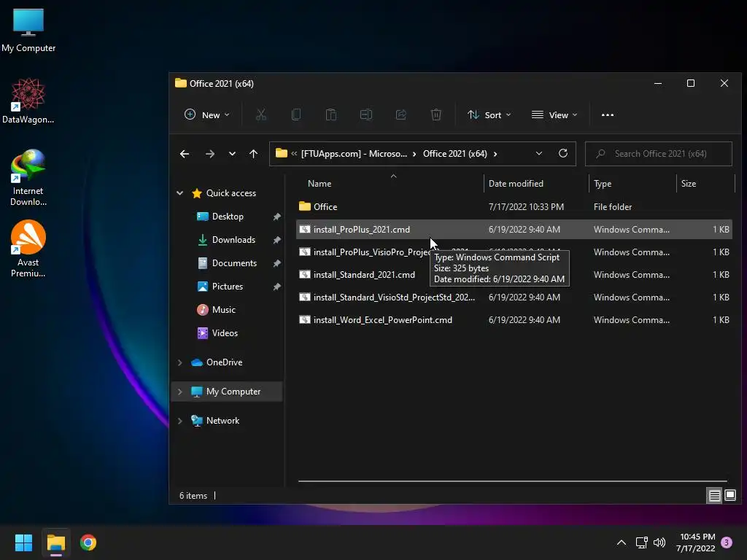
Task: Open Avast Premium desktop shortcut
Action: 28,249
